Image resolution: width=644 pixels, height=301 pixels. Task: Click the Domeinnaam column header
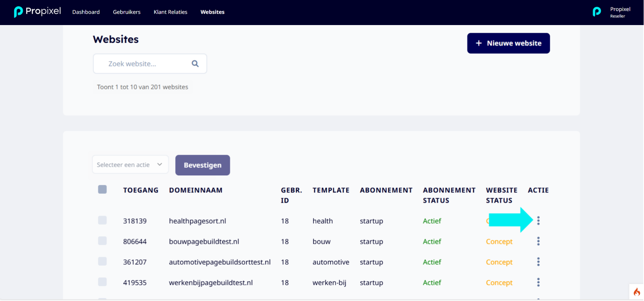click(x=196, y=190)
